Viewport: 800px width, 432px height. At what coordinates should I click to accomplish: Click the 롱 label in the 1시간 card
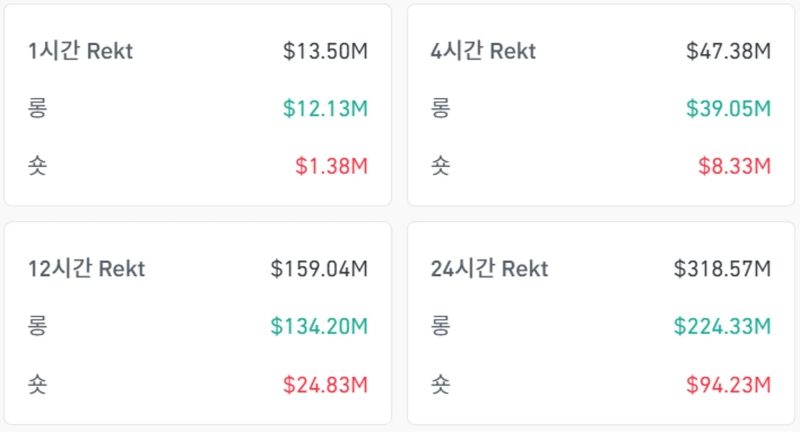click(38, 109)
